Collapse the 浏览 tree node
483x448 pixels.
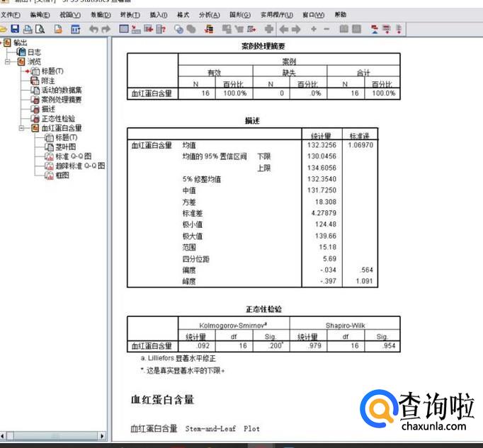pos(7,62)
